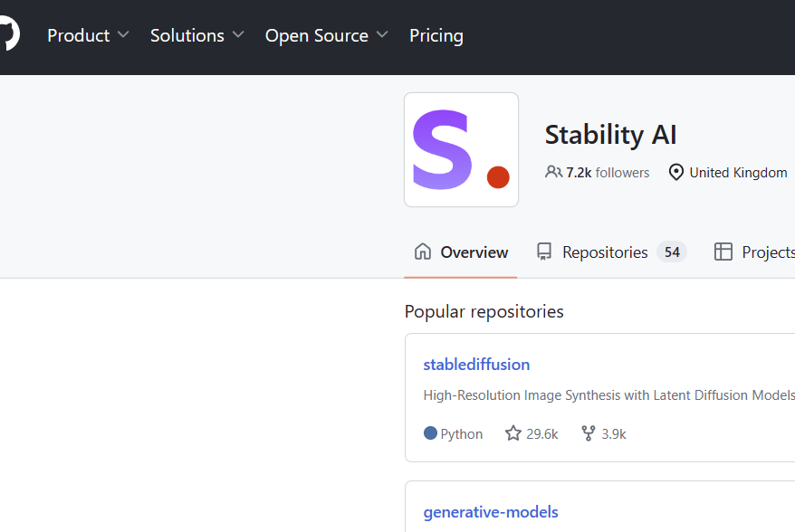Click the GitHub logo icon

pos(9,33)
